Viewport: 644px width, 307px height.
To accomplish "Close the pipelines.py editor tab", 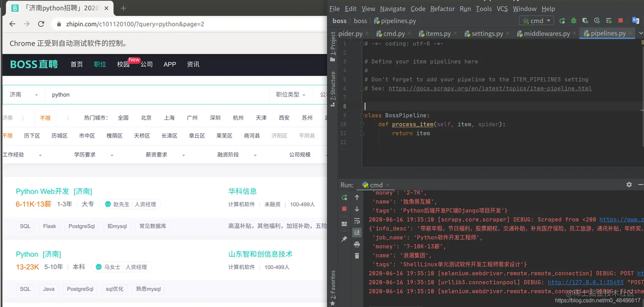I will pyautogui.click(x=631, y=33).
